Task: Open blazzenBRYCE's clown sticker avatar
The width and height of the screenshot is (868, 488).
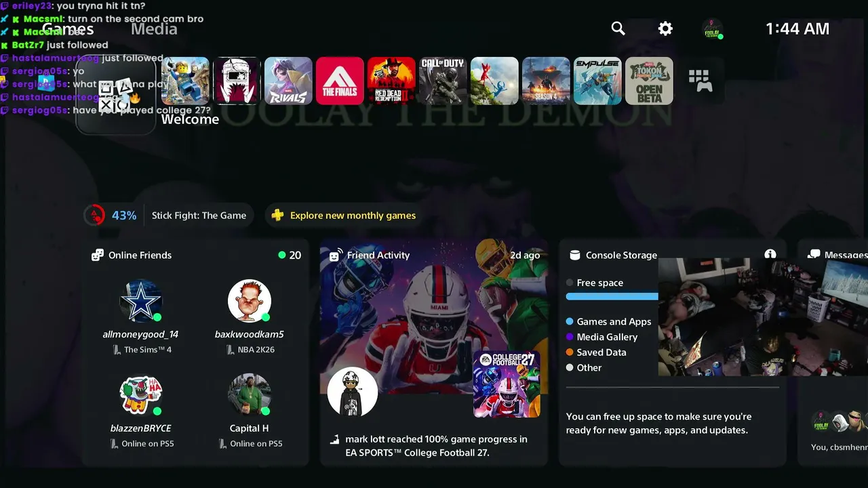Action: [141, 394]
